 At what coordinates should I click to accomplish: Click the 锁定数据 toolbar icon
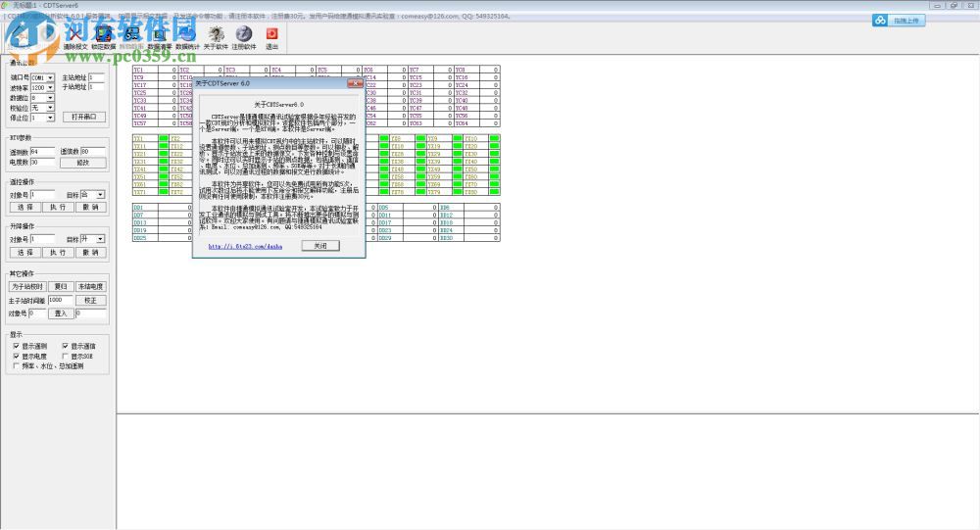103,35
